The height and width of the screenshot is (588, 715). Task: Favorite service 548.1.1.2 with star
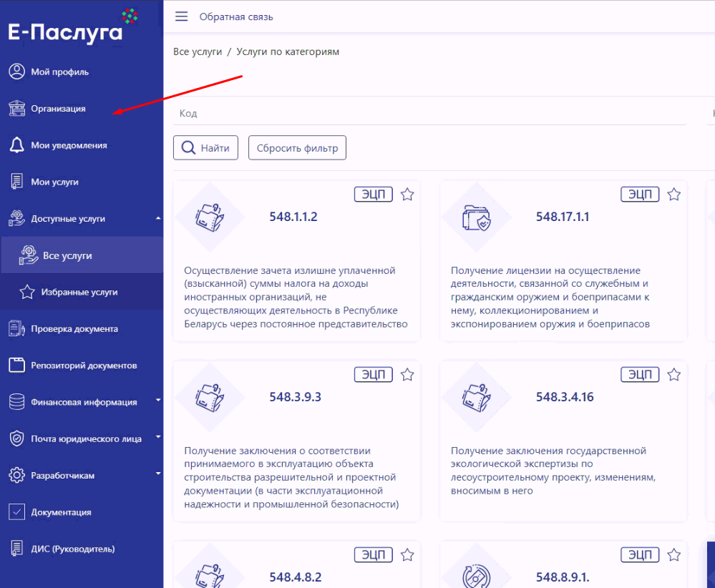[x=407, y=195]
